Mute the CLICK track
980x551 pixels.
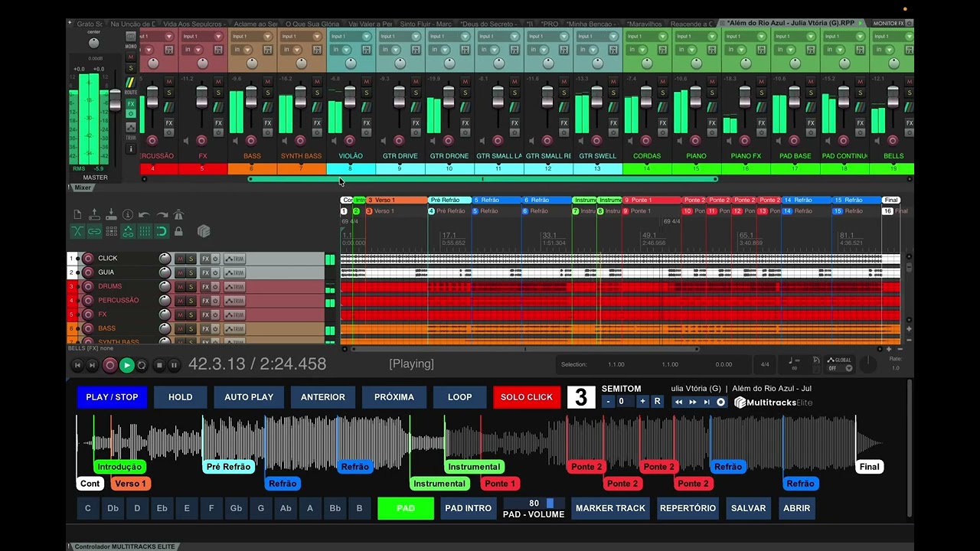(x=180, y=259)
